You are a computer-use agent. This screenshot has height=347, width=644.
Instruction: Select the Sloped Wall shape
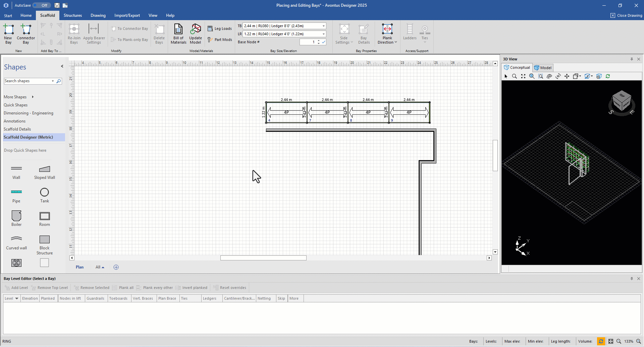(x=45, y=169)
